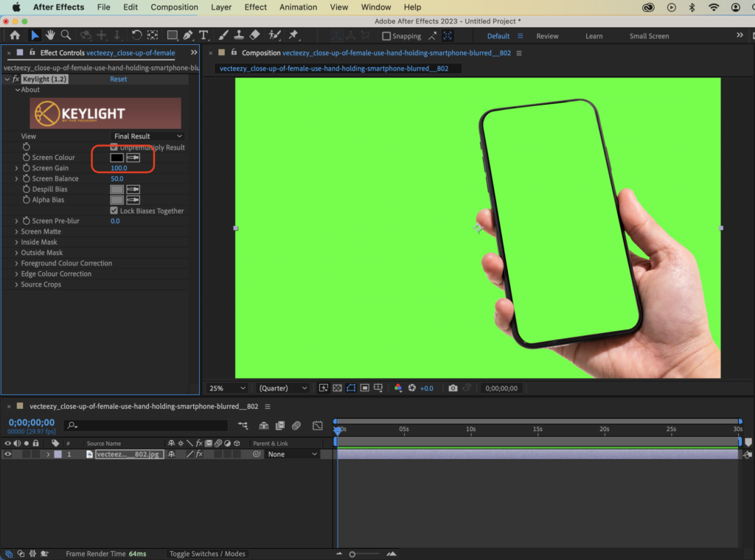Toggle transparency grid in the composition viewer
The height and width of the screenshot is (560, 755).
click(x=338, y=388)
